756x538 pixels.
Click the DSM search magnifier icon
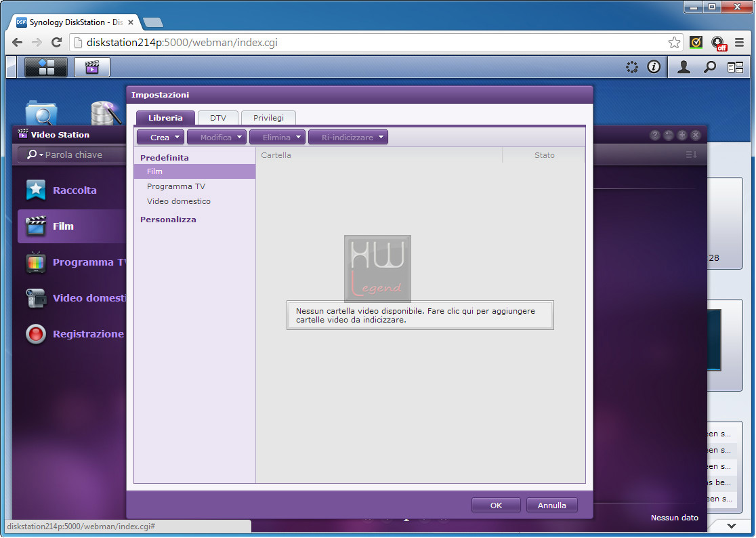coord(710,67)
